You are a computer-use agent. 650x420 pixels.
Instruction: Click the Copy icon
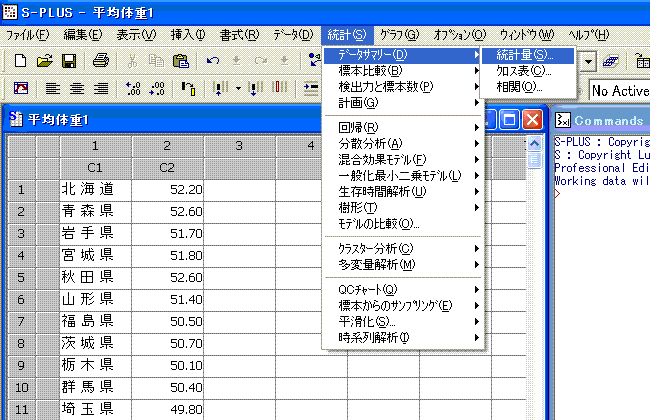tap(156, 61)
